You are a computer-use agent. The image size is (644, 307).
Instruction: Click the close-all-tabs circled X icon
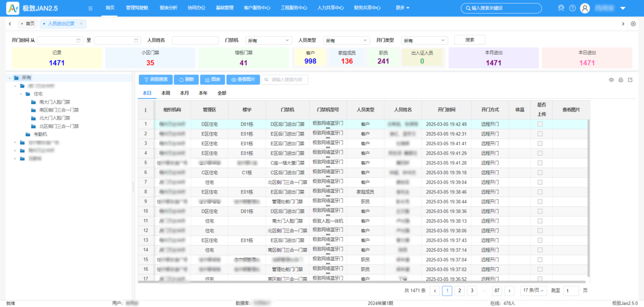pyautogui.click(x=633, y=24)
